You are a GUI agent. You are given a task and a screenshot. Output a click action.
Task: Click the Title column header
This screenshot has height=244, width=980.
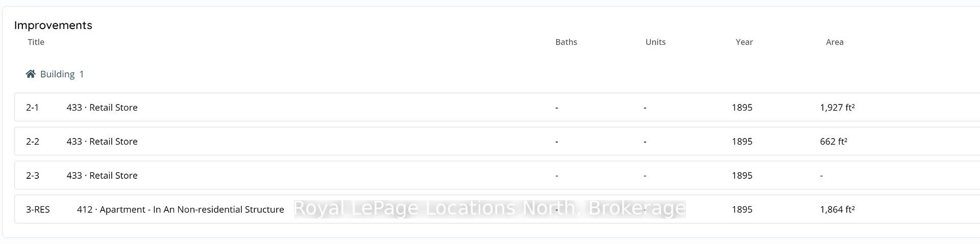click(36, 42)
